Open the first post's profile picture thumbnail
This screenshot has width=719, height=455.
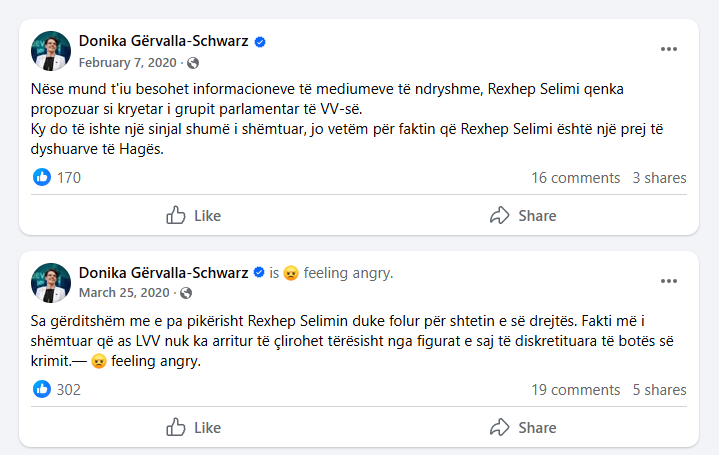51,51
